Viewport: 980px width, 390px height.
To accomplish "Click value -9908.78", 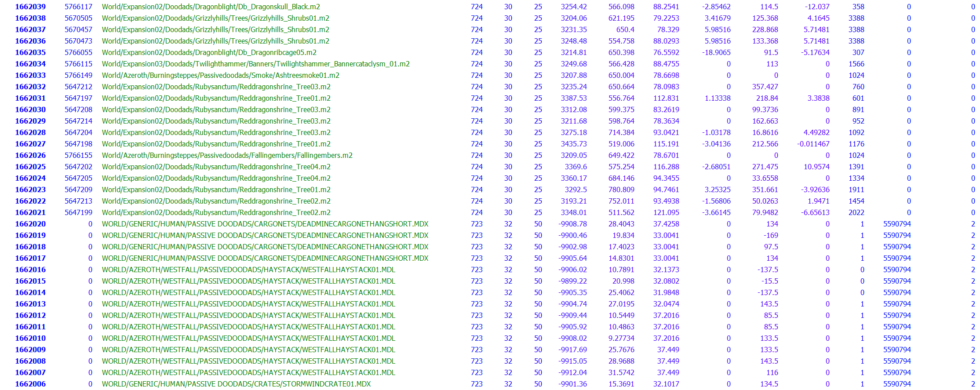I will click(572, 224).
